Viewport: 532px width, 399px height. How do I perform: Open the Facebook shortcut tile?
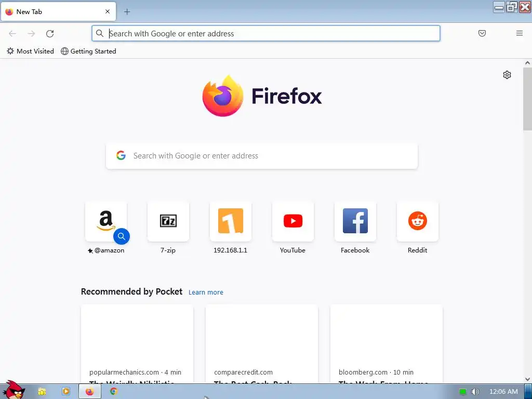355,221
